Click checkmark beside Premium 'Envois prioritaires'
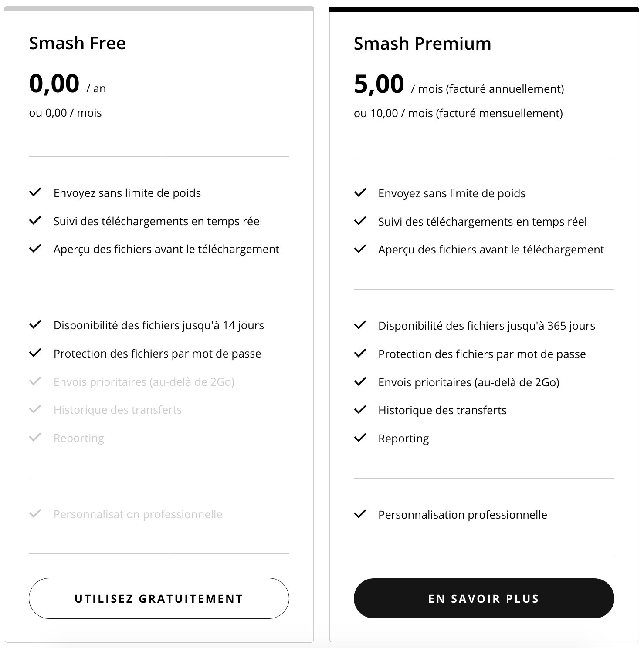 [360, 382]
